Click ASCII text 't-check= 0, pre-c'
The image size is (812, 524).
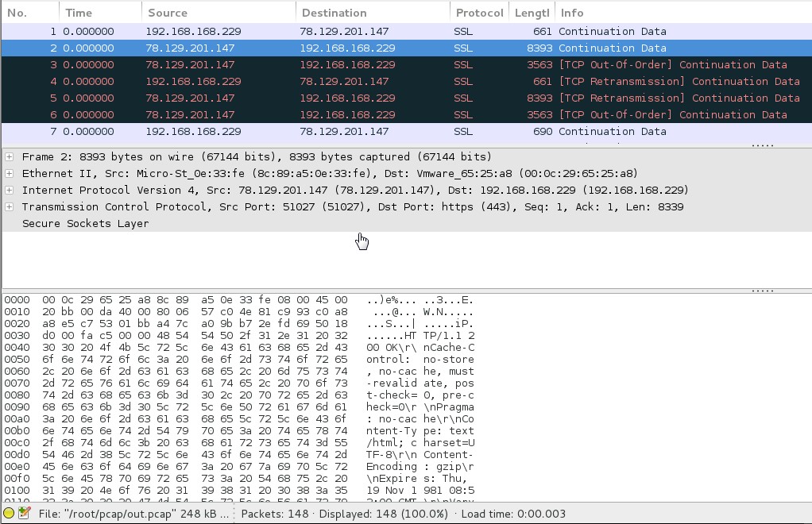420,395
